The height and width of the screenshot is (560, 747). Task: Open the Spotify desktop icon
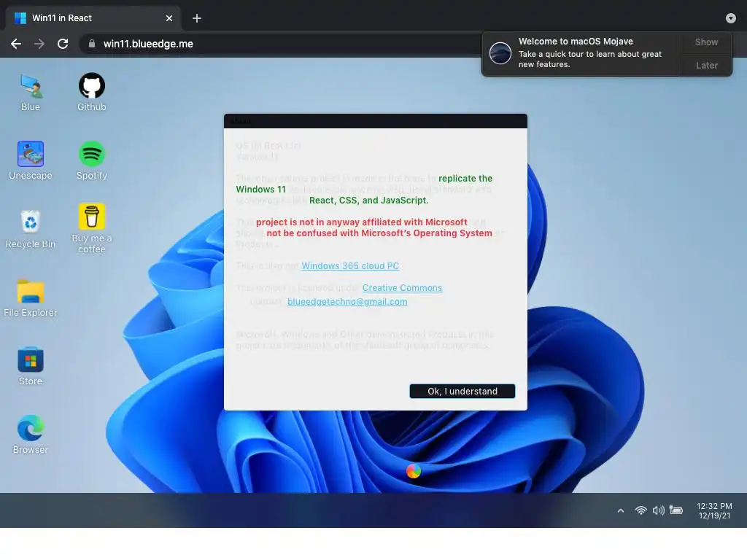[x=91, y=161]
